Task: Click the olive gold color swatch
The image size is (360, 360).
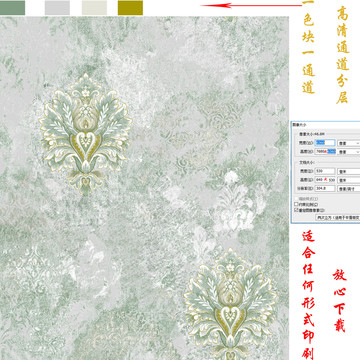Action: pos(130,8)
